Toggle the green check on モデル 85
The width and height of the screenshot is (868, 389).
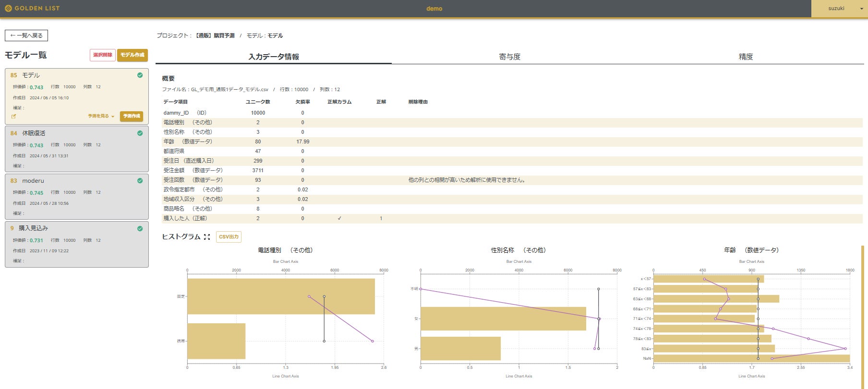pos(140,75)
